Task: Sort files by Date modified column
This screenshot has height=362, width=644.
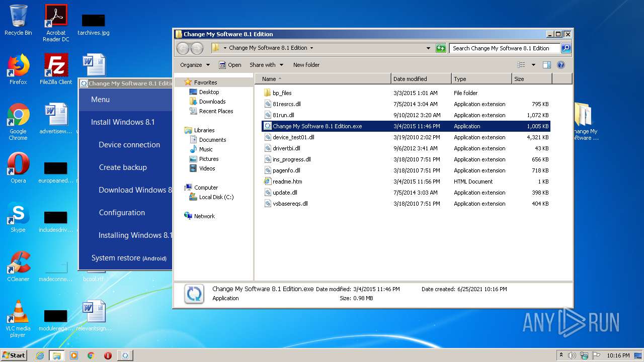Action: [421, 79]
